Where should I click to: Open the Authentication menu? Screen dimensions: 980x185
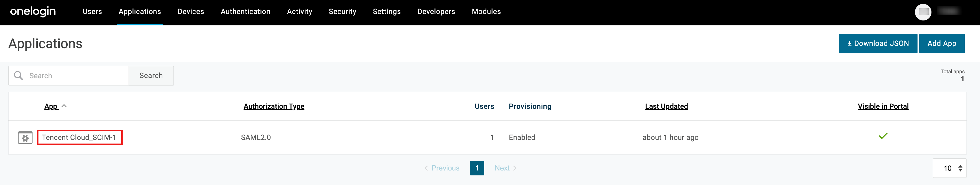click(x=245, y=12)
